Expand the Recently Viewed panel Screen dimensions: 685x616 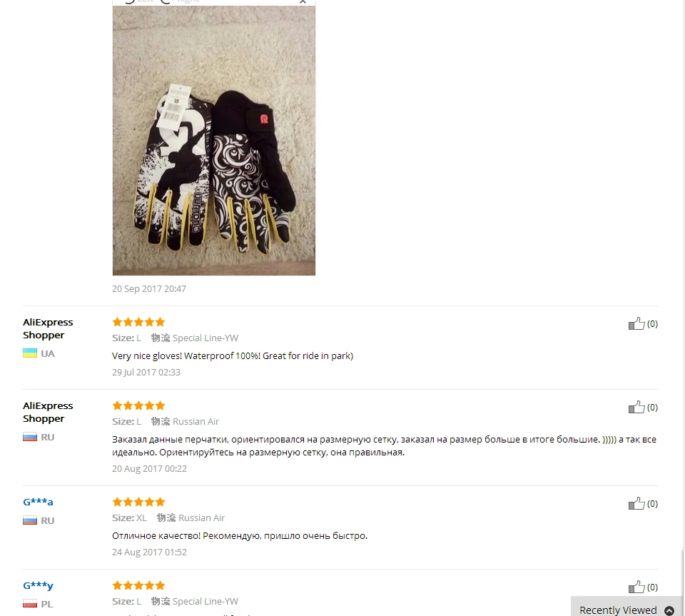coord(626,610)
